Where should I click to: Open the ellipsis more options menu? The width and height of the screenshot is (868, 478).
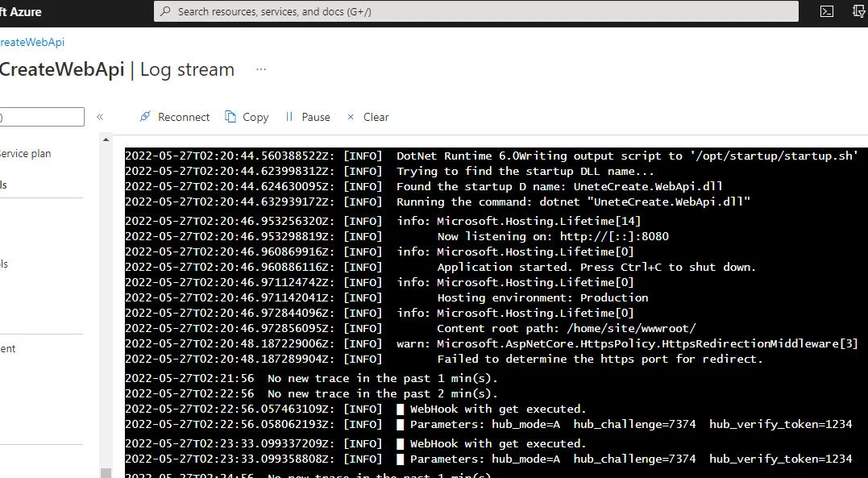pyautogui.click(x=261, y=69)
